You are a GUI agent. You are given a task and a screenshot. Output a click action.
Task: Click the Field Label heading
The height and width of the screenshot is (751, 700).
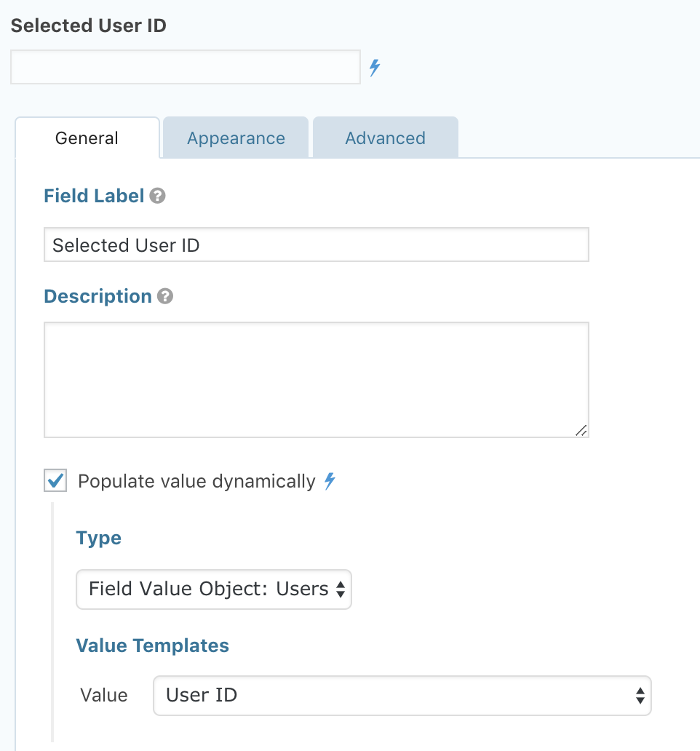pos(94,196)
